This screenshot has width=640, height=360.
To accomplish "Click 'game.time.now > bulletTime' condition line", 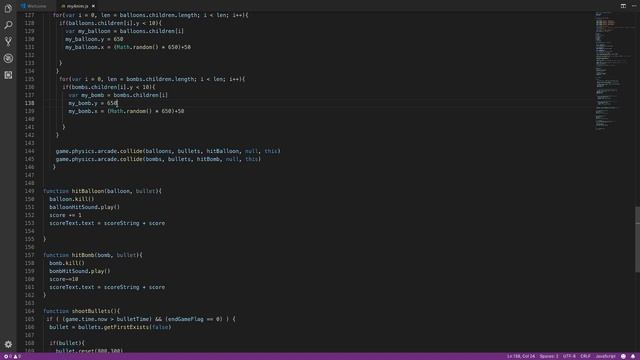I will point(141,319).
